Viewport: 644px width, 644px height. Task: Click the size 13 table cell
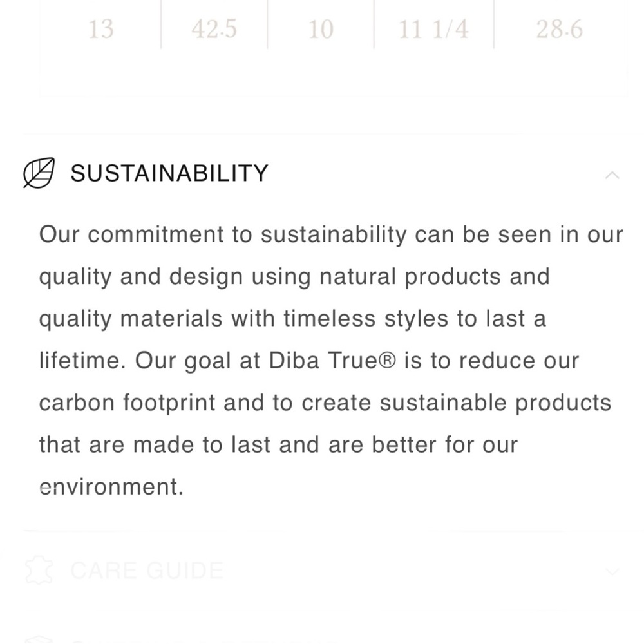pos(100,30)
